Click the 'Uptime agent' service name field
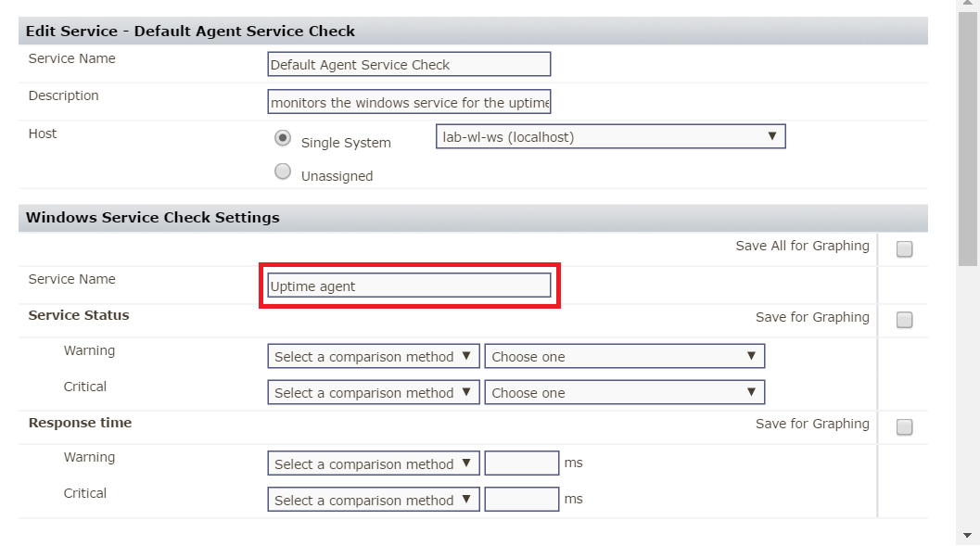Image resolution: width=980 pixels, height=546 pixels. point(409,286)
